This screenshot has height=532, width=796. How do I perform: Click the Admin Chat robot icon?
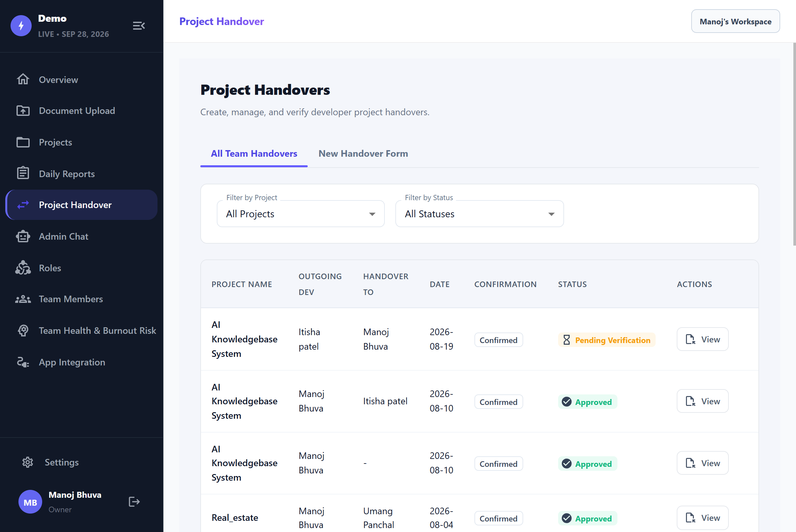point(23,236)
